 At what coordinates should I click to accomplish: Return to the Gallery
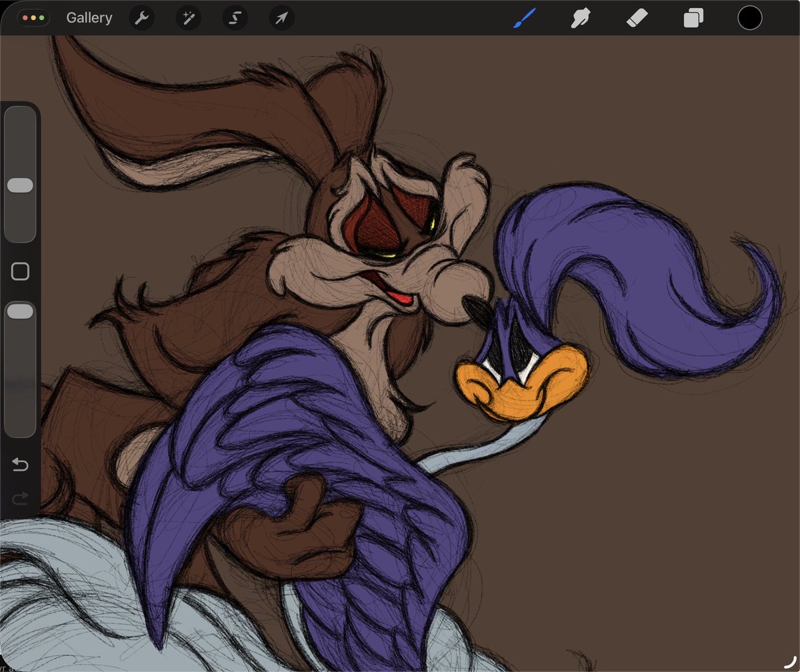coord(89,18)
